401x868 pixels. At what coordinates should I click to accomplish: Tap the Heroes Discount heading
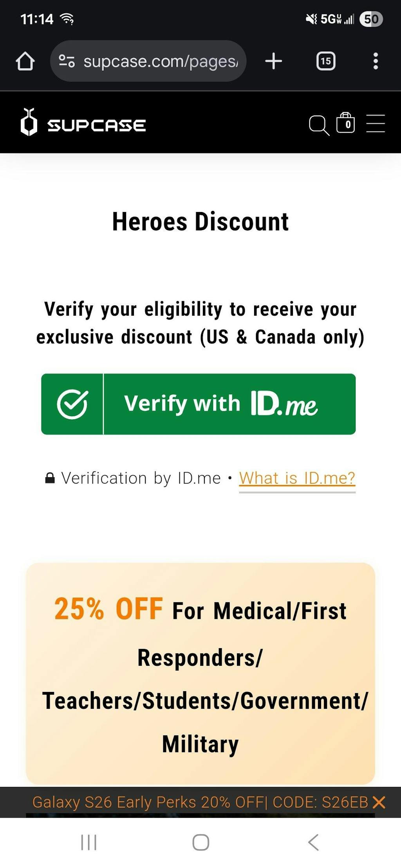pyautogui.click(x=200, y=222)
